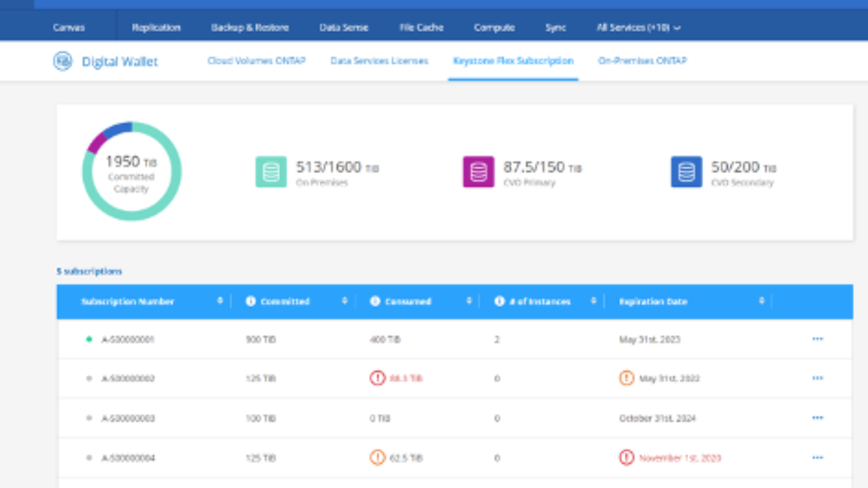Click the gray status dot of A-S00000002

89,378
